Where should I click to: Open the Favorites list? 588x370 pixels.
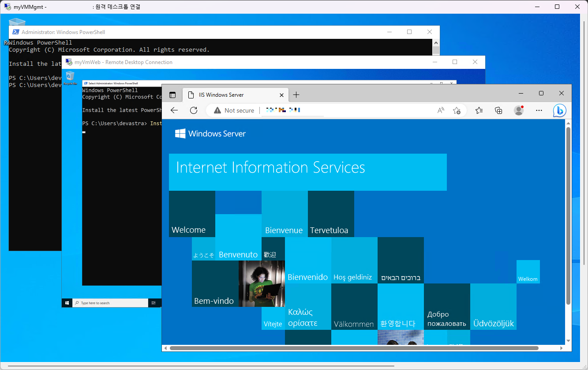[479, 110]
